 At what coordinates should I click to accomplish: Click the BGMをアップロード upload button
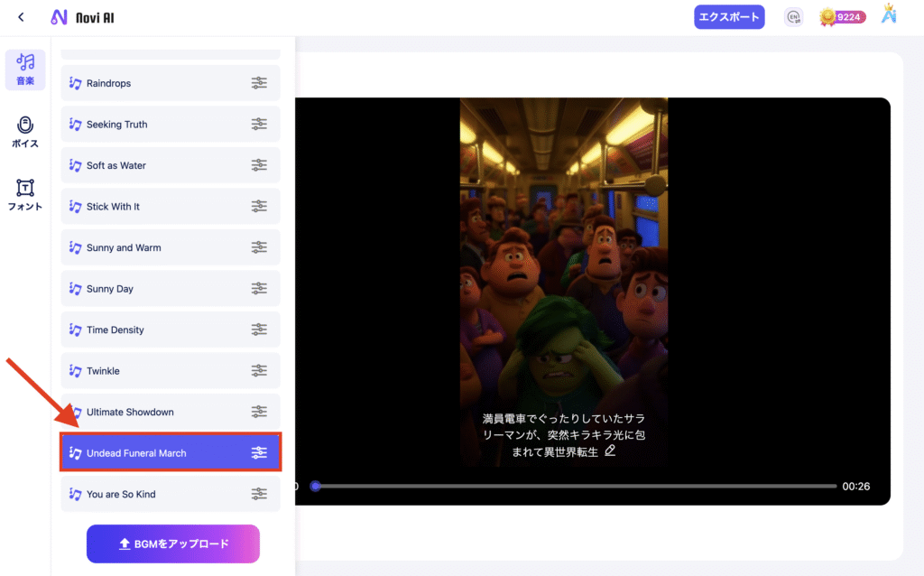(x=172, y=543)
